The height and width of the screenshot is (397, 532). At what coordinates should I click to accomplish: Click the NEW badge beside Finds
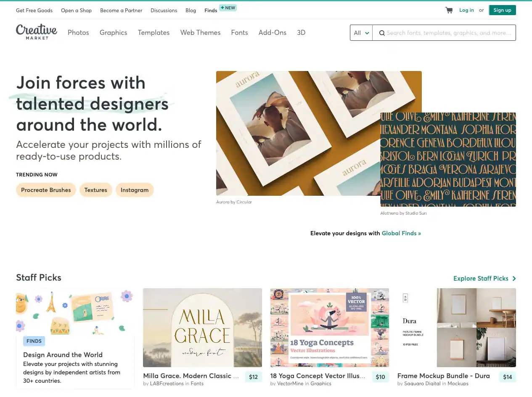tap(228, 8)
